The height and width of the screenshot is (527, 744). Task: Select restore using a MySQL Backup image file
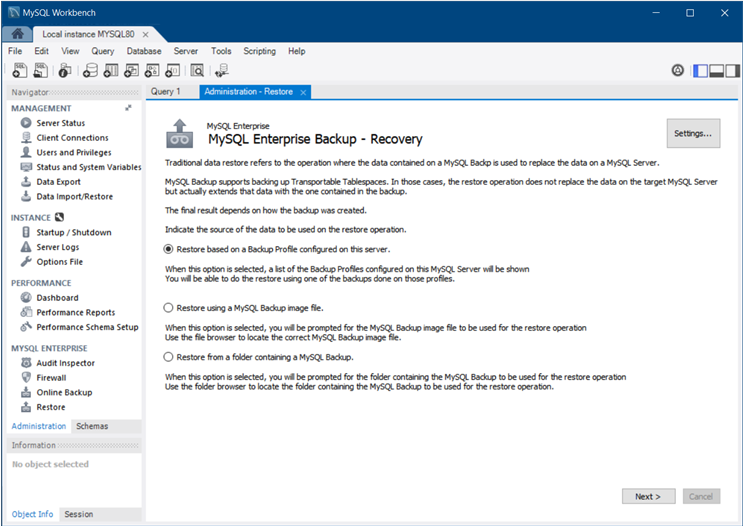(x=168, y=308)
